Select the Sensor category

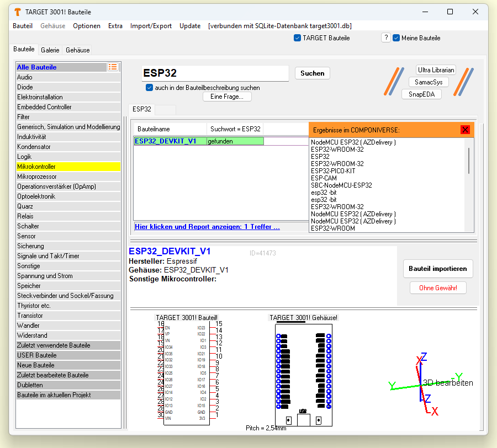click(68, 236)
